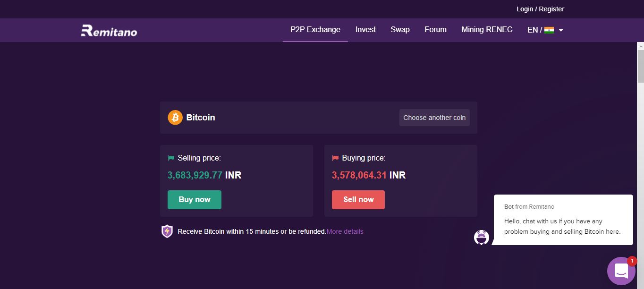Expand the EN language dropdown arrow
This screenshot has height=289, width=644.
pos(561,30)
